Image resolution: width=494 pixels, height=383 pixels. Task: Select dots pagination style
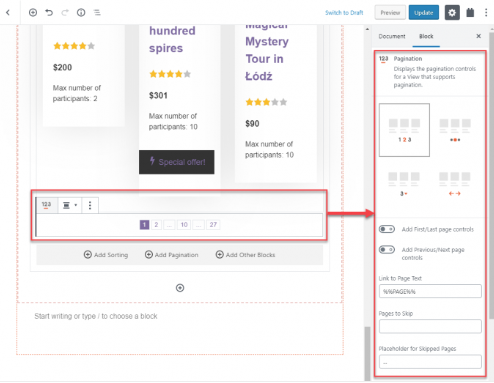tap(455, 130)
